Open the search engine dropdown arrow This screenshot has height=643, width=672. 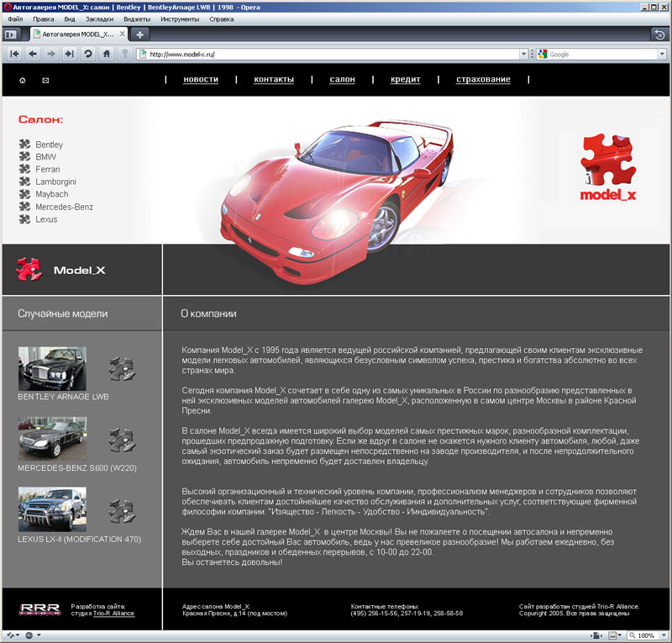coord(662,54)
